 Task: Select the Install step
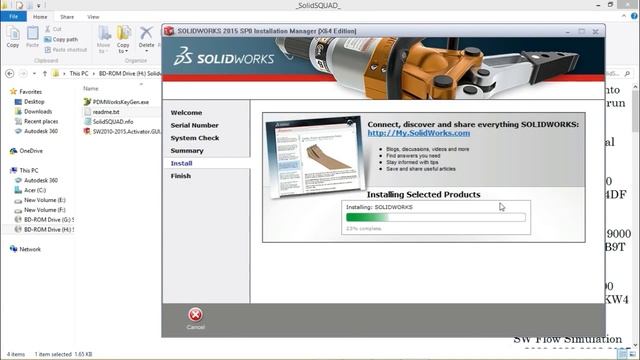pos(181,163)
